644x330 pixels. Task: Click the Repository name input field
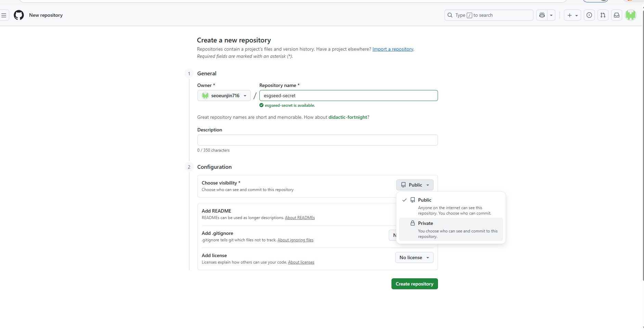[x=348, y=96]
